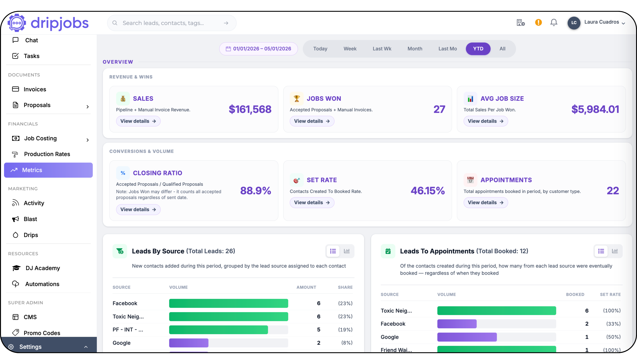
Task: Click the dripjobs logo icon
Action: 17,23
